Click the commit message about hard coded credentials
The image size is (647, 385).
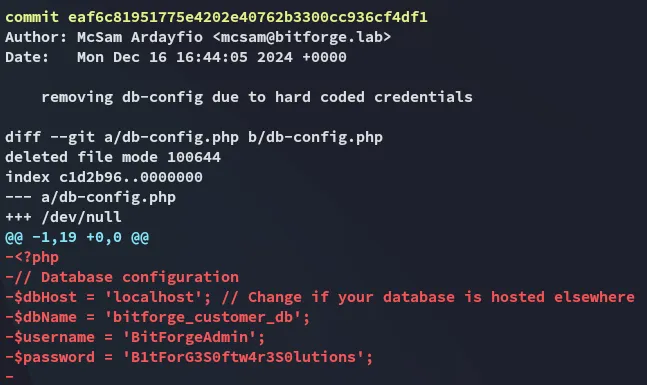pos(257,97)
